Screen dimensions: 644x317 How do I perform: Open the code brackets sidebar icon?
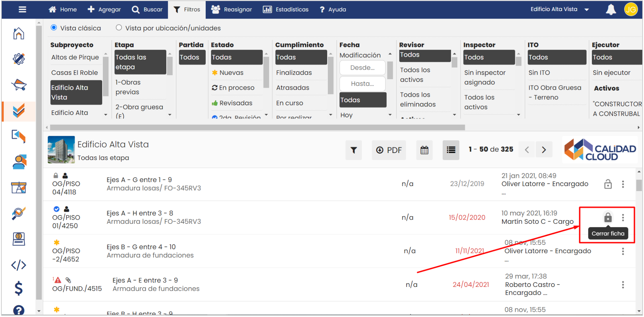click(19, 265)
